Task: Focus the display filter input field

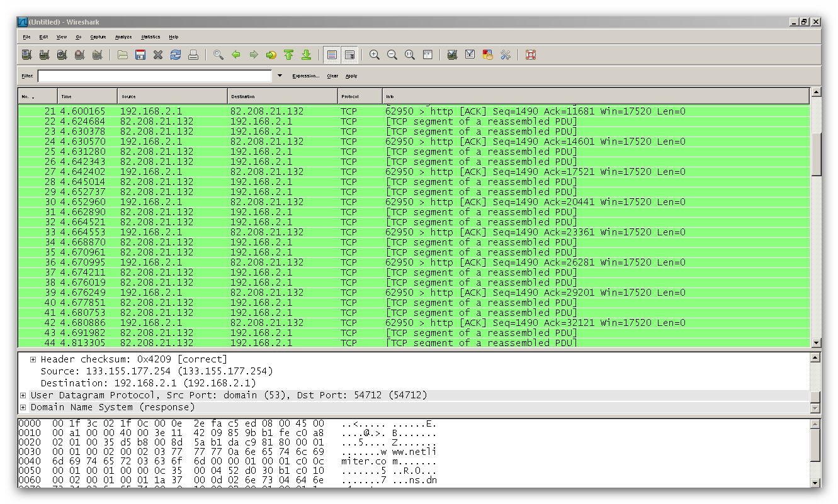Action: coord(155,76)
